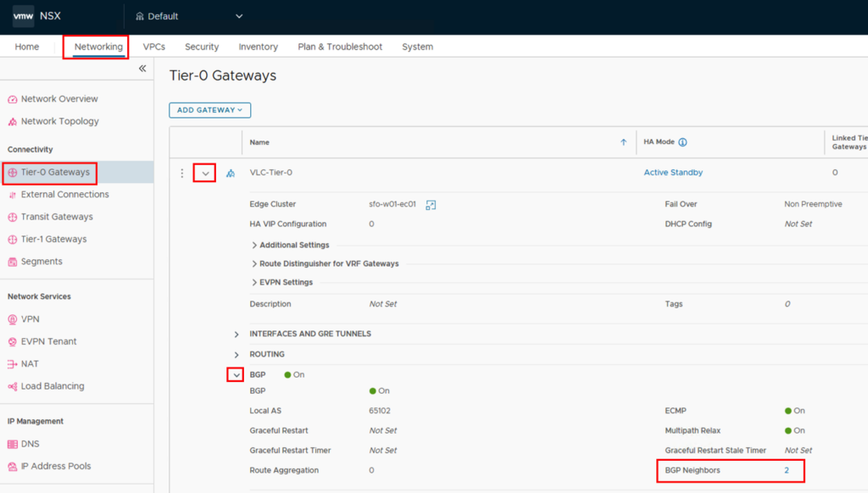This screenshot has width=868, height=493.
Task: Open Network Topology from the sidebar
Action: (x=59, y=121)
